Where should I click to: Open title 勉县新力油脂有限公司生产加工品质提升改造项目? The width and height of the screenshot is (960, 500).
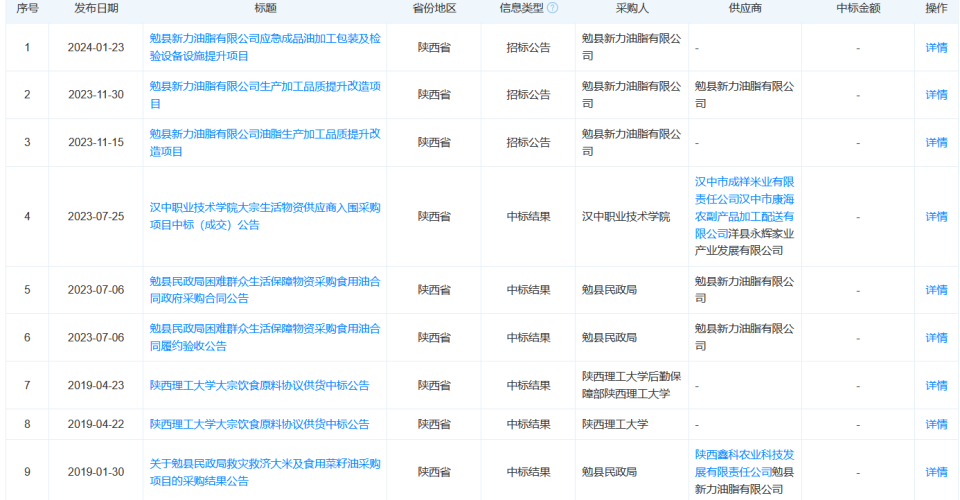click(x=265, y=94)
